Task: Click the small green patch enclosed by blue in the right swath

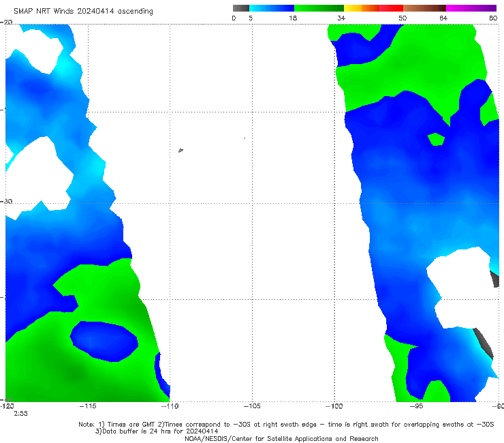Action: click(436, 139)
